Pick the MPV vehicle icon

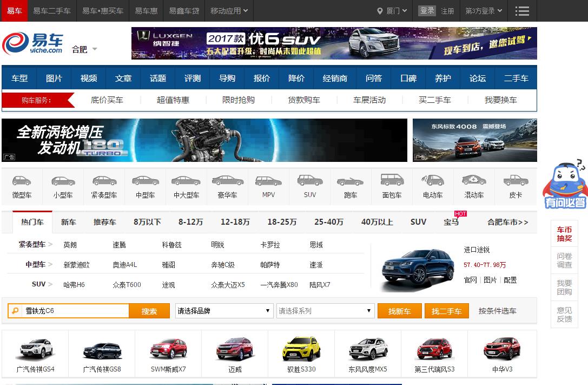click(268, 181)
